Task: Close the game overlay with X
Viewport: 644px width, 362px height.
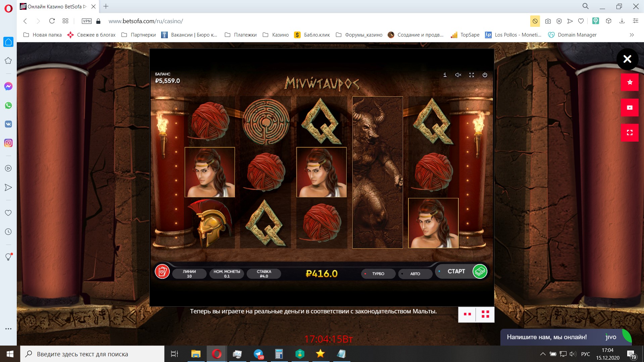Action: 627,59
